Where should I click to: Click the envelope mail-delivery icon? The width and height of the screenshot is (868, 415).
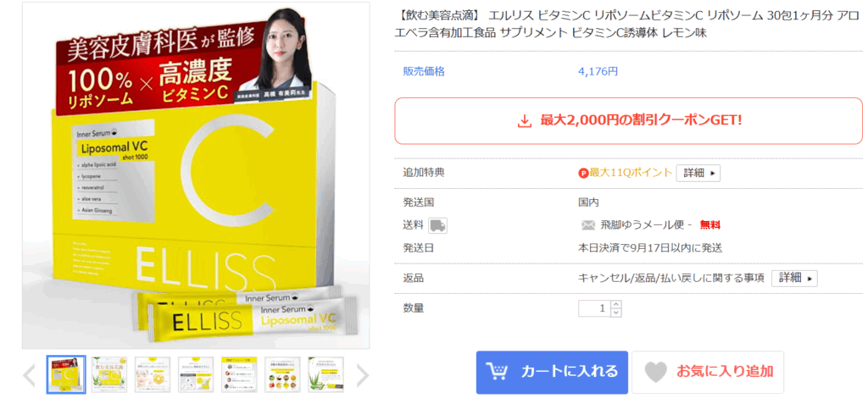click(588, 225)
